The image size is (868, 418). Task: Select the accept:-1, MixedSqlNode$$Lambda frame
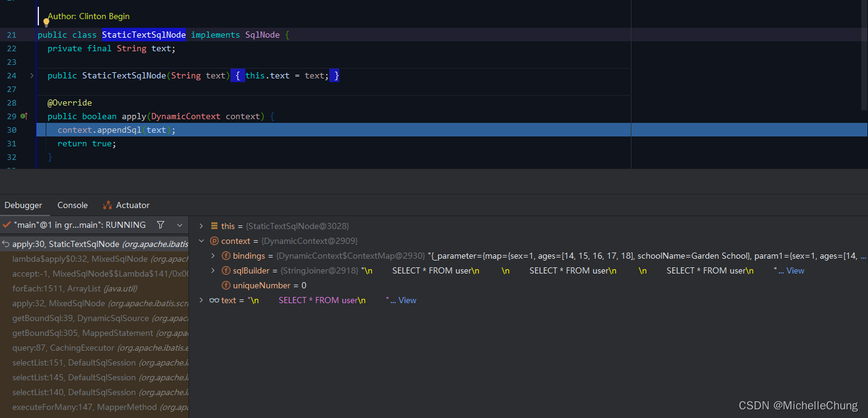pos(95,274)
